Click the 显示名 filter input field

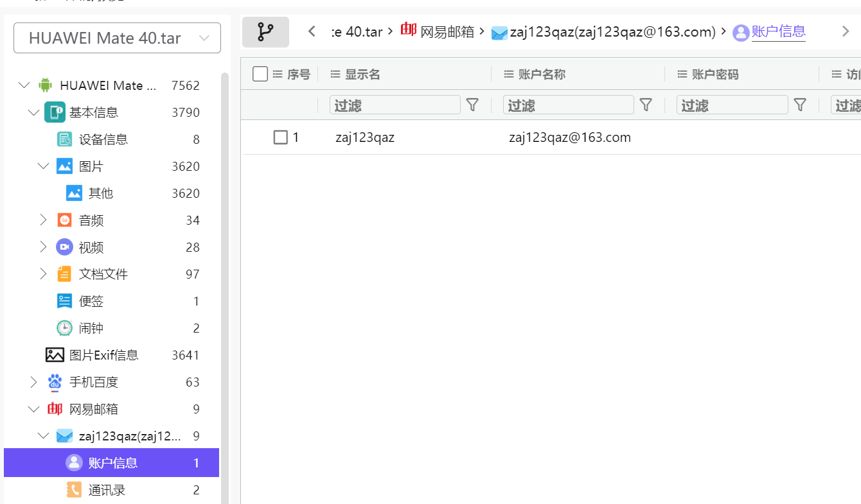395,105
